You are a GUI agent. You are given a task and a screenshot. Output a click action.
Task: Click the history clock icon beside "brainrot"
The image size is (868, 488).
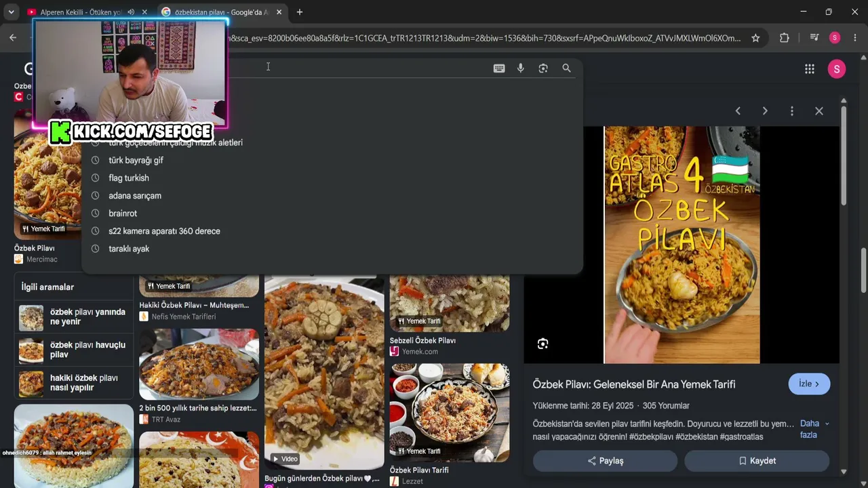pos(95,213)
